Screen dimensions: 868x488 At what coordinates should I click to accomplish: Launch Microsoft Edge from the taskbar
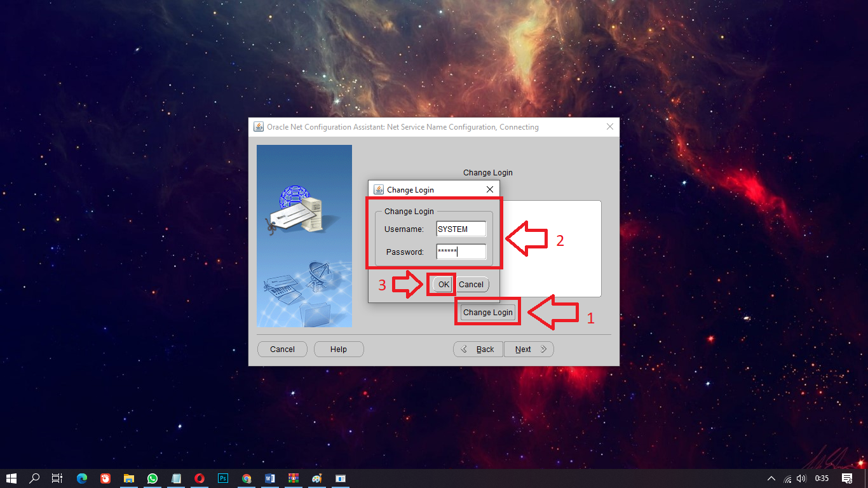click(81, 478)
